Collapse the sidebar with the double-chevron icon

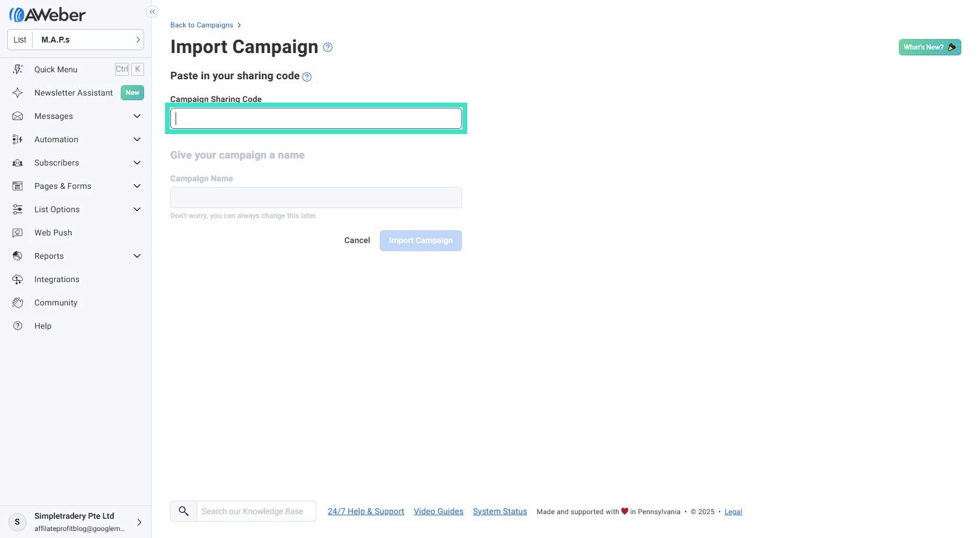[152, 12]
